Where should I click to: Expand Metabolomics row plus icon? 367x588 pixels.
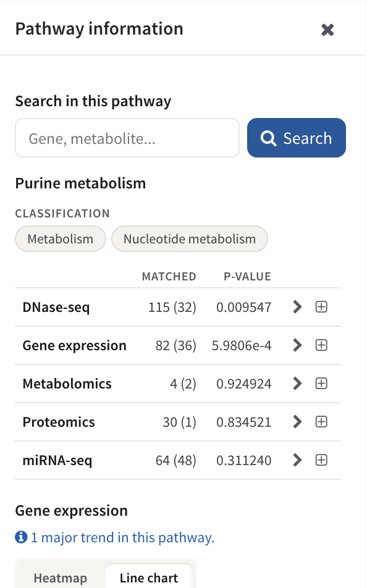[x=321, y=383]
